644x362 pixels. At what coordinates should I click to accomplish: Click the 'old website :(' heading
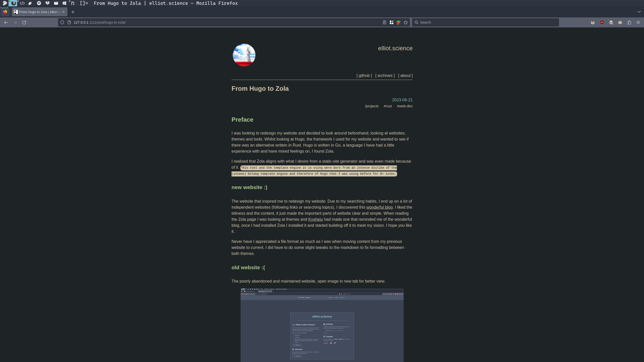click(x=248, y=268)
